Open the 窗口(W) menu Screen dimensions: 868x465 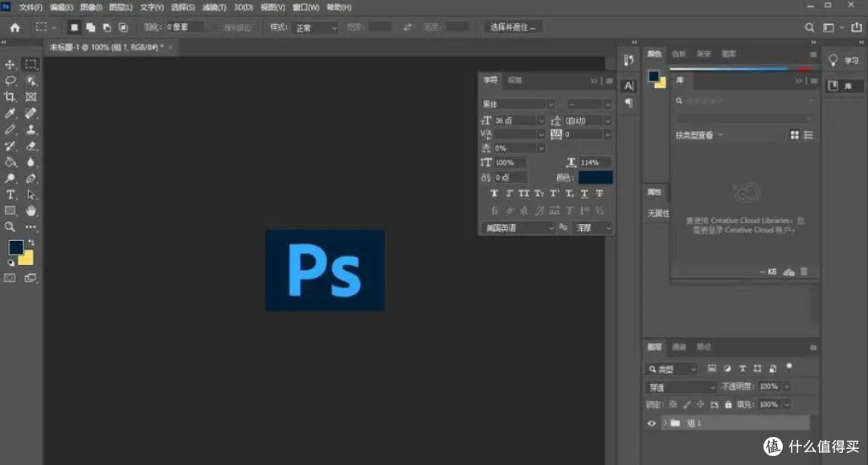(x=305, y=7)
